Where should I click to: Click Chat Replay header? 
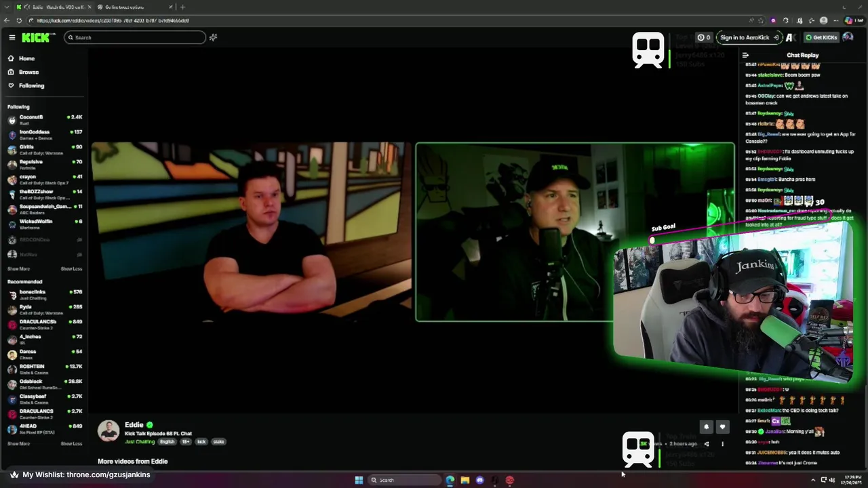(802, 55)
